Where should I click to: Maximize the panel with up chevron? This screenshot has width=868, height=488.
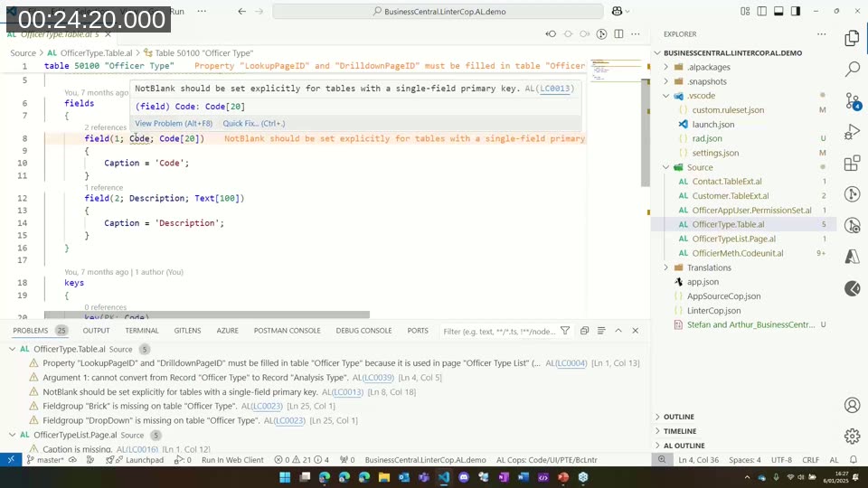(x=618, y=331)
